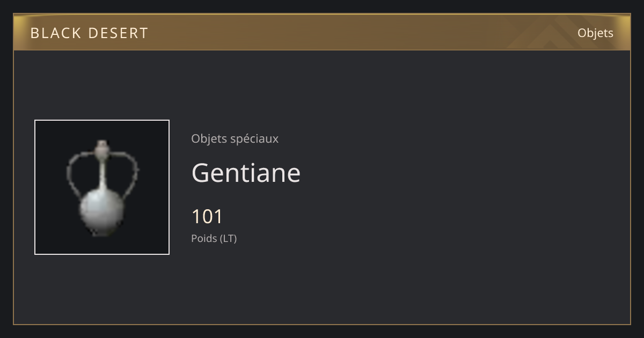Click the round bulb of the flask

click(x=103, y=211)
